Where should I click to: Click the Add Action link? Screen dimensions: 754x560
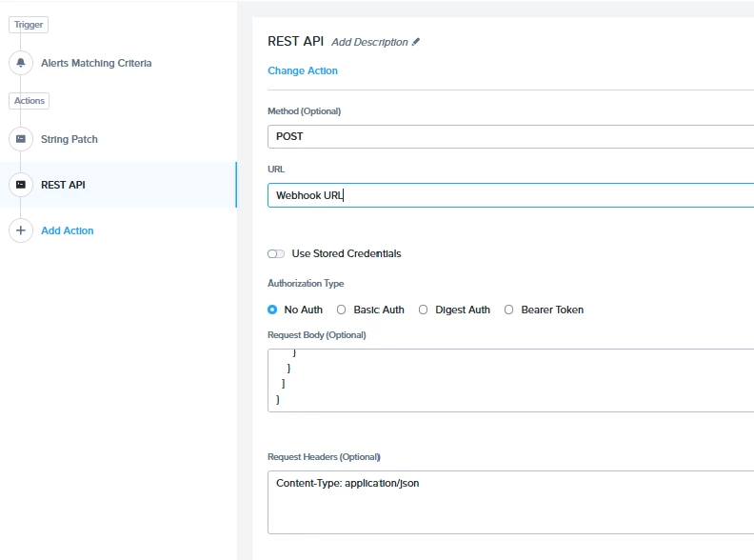(x=67, y=230)
